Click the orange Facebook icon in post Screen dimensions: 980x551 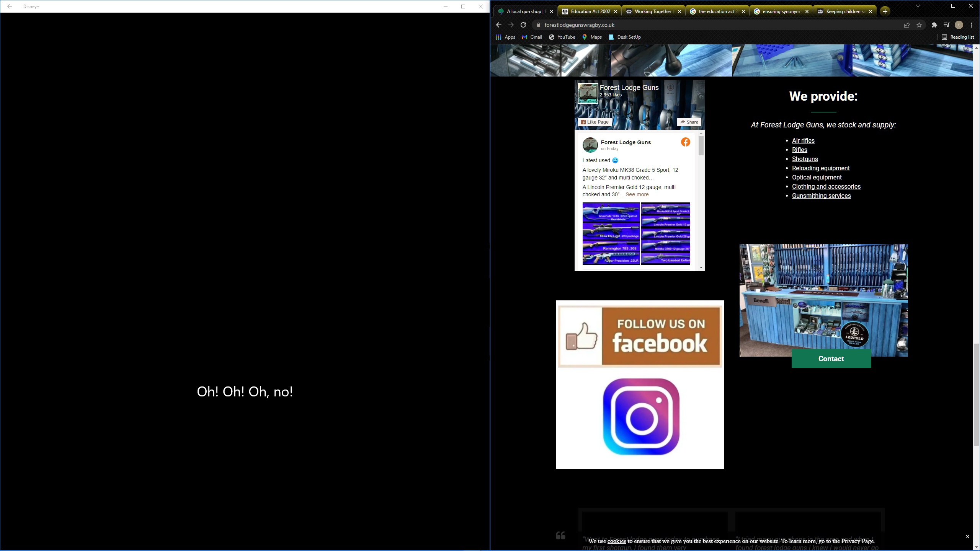685,142
